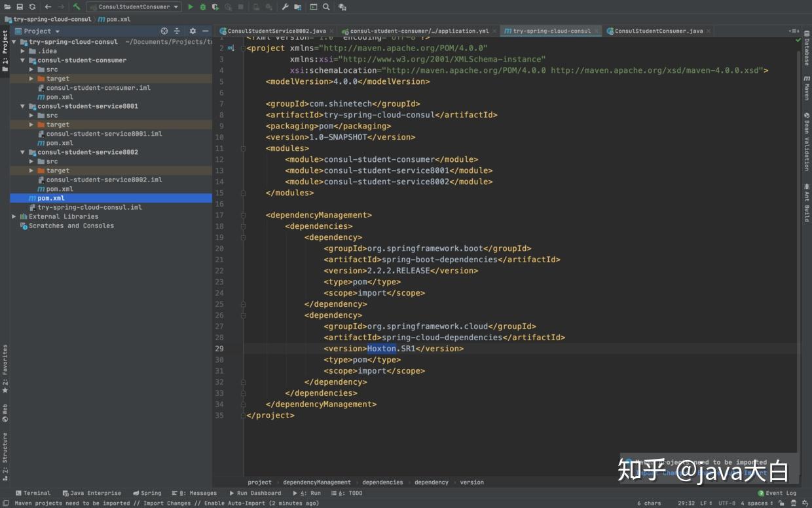
Task: Open the 4: Run tool window
Action: tap(306, 493)
